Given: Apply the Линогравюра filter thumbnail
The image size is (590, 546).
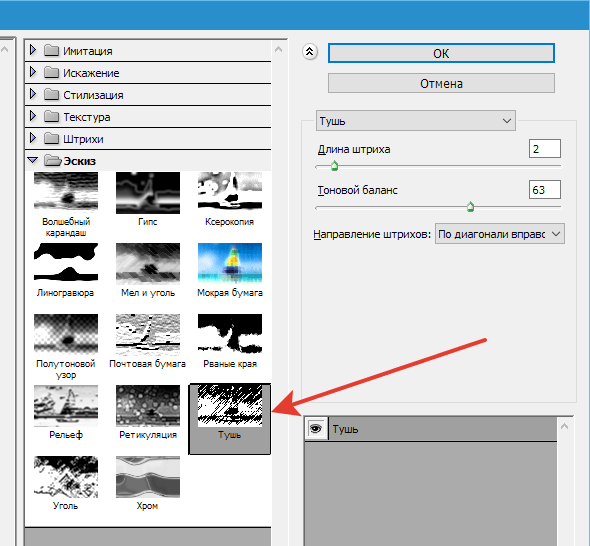Looking at the screenshot, I should click(x=66, y=262).
